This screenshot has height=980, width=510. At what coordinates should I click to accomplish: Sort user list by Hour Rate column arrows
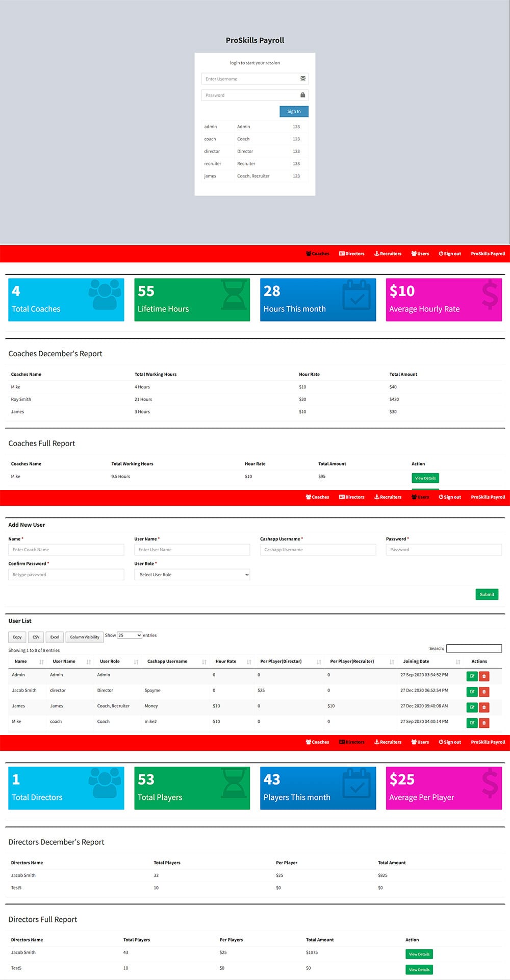tap(249, 662)
